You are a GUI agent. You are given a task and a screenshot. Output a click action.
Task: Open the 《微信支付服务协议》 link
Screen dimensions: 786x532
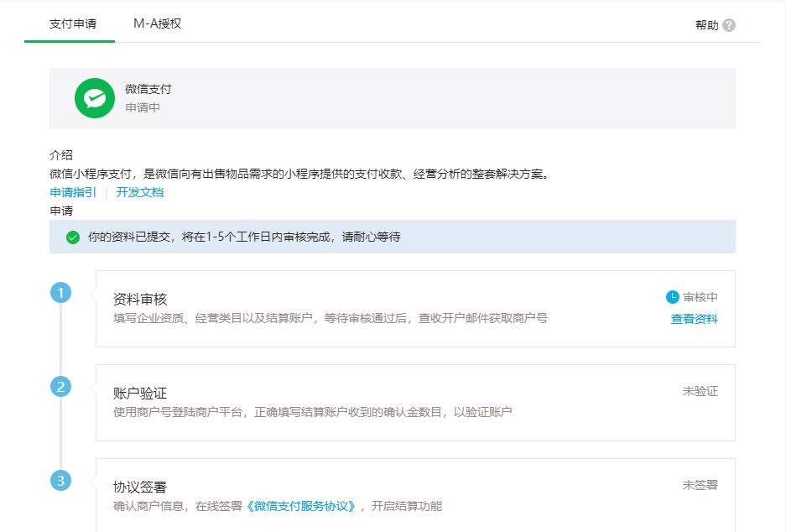(x=301, y=506)
